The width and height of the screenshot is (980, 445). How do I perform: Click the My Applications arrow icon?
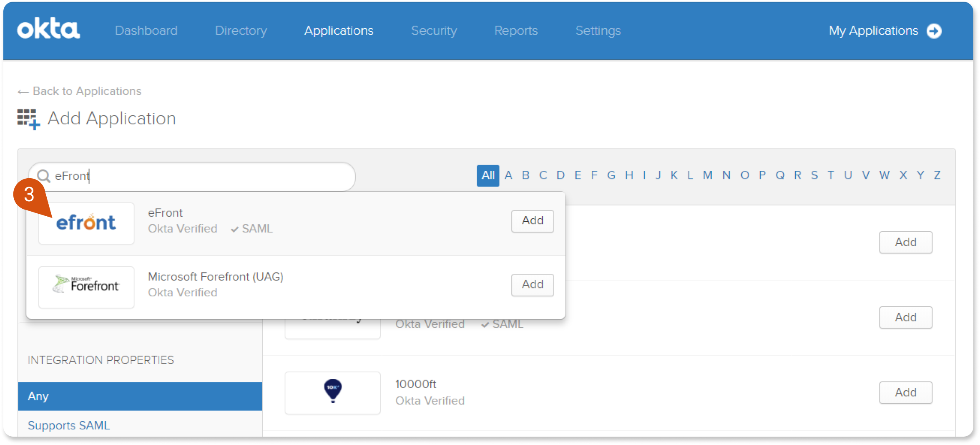click(934, 31)
